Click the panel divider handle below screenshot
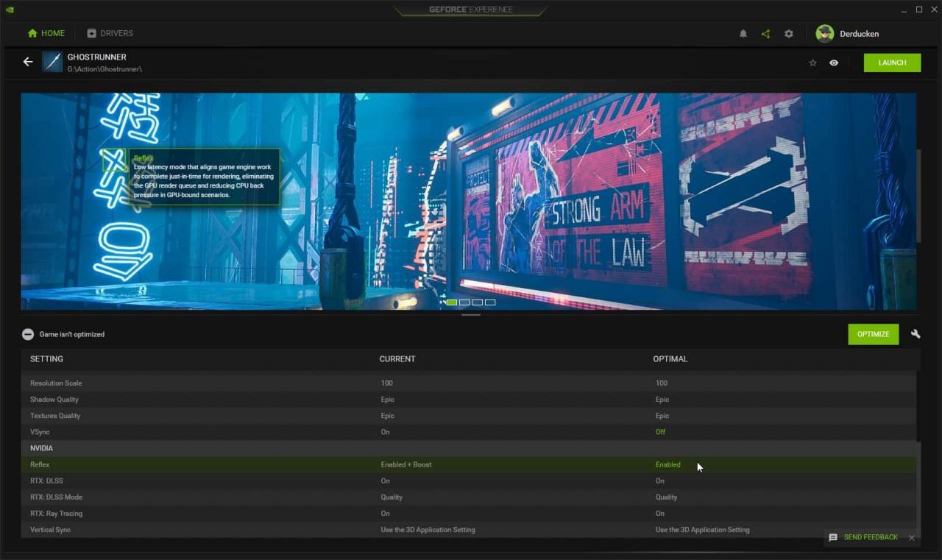Screen dimensions: 942x560 coord(471,315)
